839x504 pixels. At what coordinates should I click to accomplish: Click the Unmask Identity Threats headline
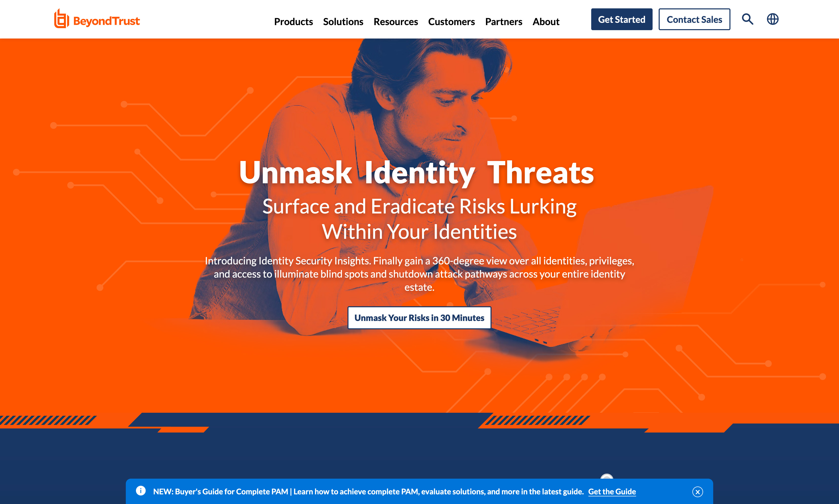click(x=416, y=173)
